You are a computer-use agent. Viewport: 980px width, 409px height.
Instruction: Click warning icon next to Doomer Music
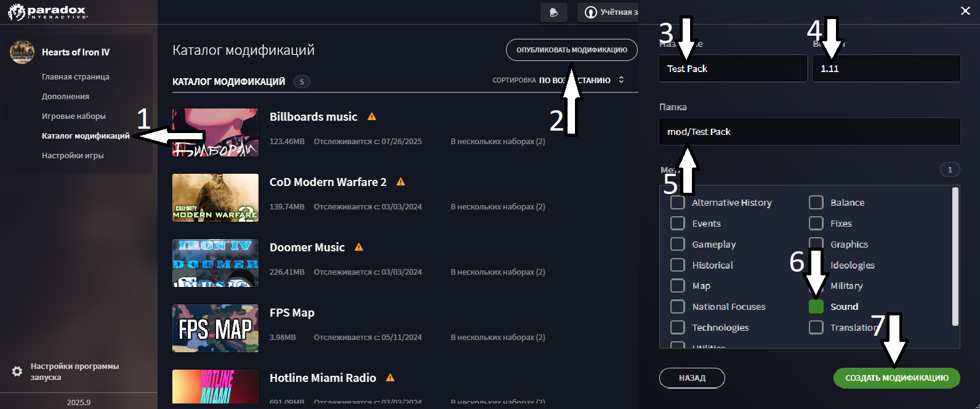(x=359, y=247)
